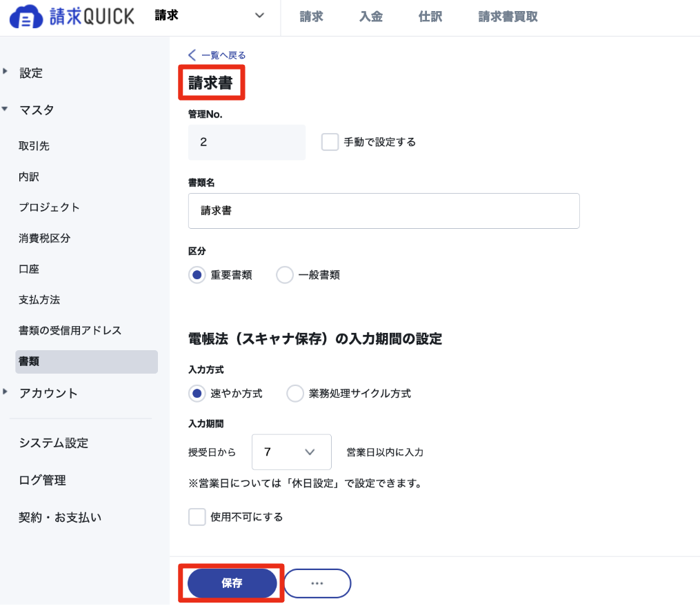The image size is (700, 608).
Task: Open 契約・お支払い in the sidebar
Action: click(x=60, y=518)
